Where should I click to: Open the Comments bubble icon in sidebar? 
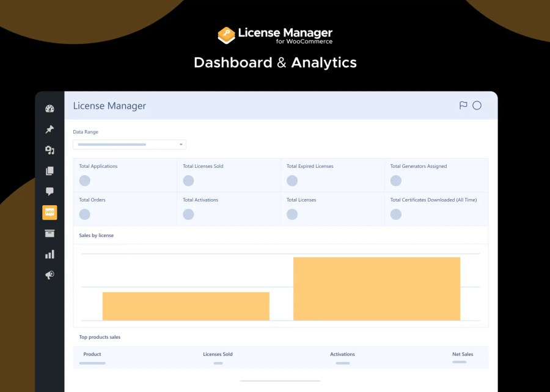[50, 191]
